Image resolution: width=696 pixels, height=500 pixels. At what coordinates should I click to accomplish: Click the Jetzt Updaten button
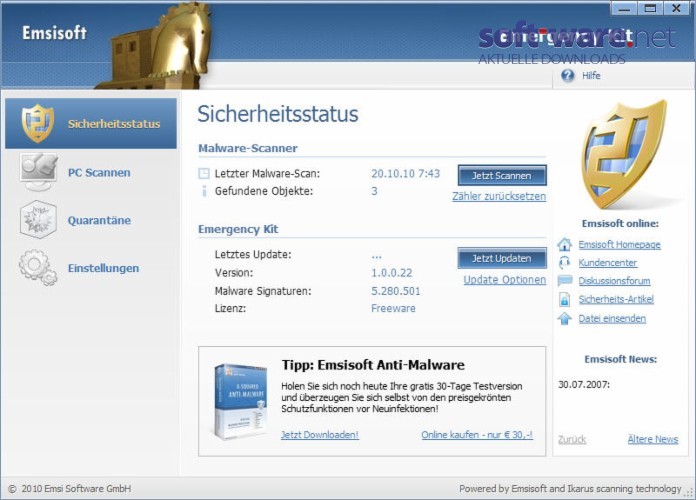pyautogui.click(x=502, y=258)
